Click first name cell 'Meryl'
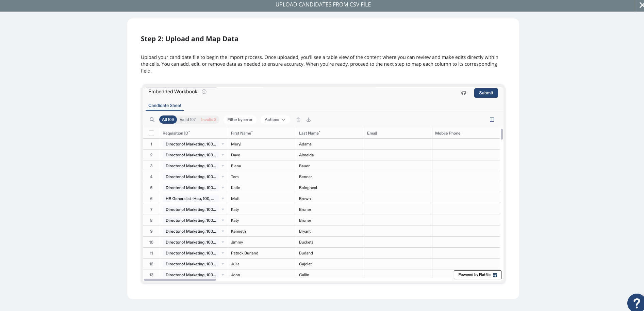 (262, 144)
